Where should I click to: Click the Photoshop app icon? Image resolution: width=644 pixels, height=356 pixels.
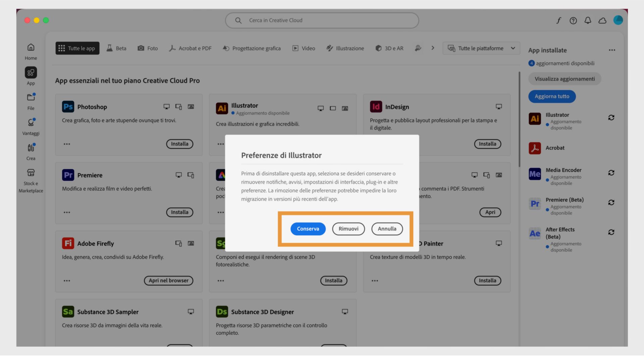coord(68,107)
